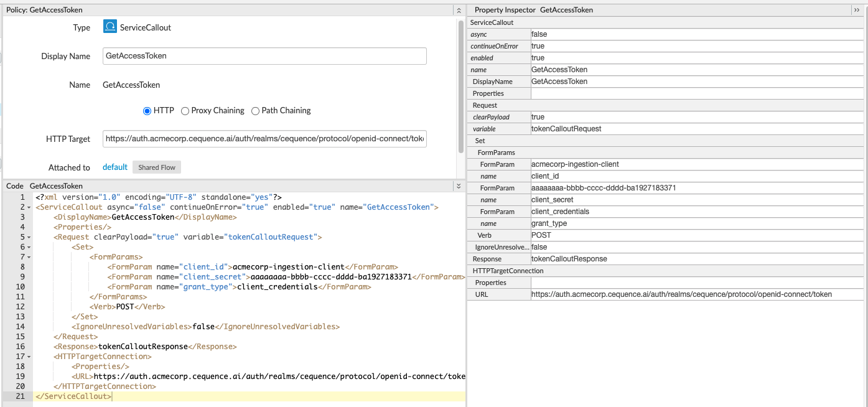The height and width of the screenshot is (407, 868).
Task: Switch to the Path Chaining radio option
Action: point(256,111)
